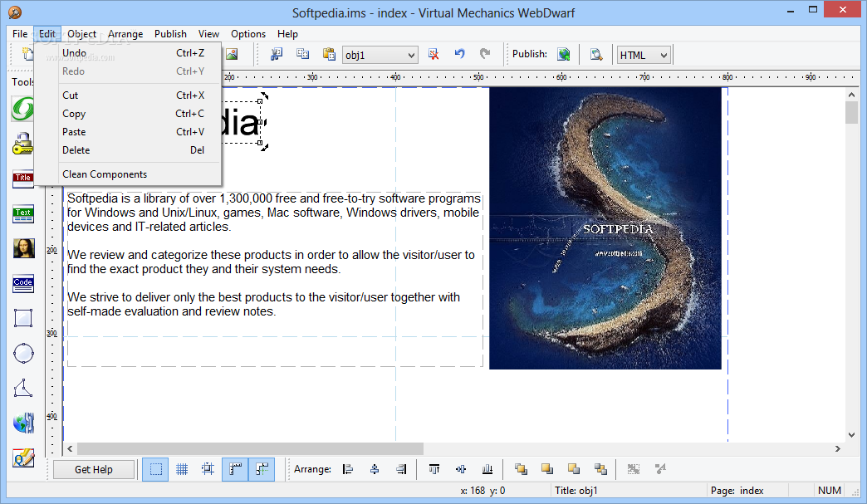Copy object using toolbar copy icon
867x504 pixels.
302,54
